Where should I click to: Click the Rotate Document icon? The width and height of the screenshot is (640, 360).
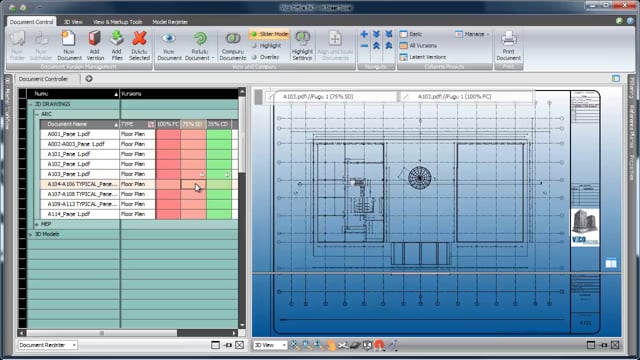[x=200, y=39]
